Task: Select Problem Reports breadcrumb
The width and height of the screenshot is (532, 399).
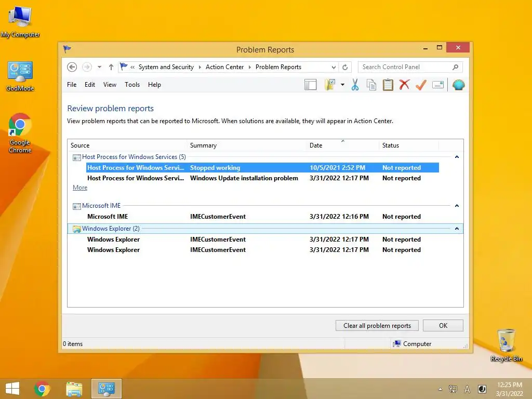Action: [x=278, y=67]
